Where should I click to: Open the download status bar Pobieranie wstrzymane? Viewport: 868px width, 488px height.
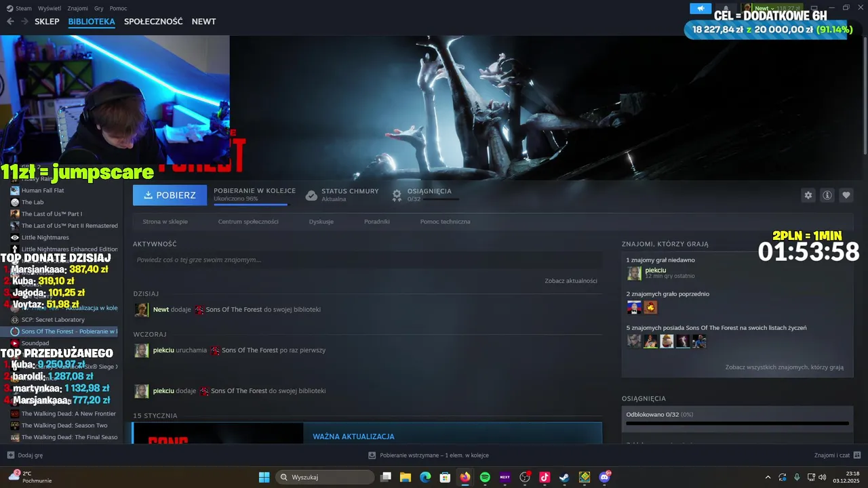coord(429,455)
